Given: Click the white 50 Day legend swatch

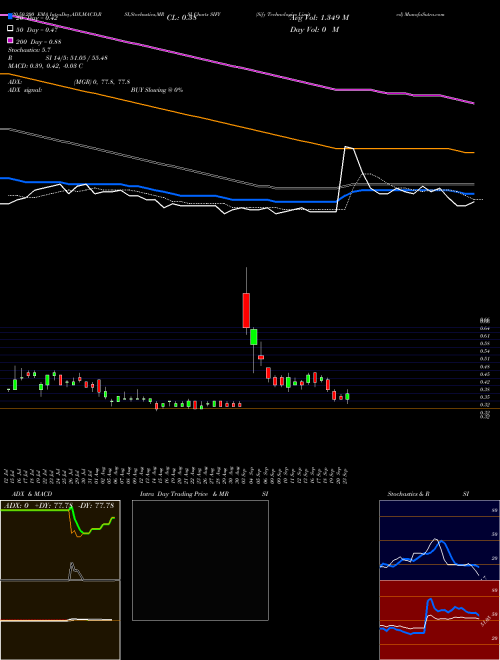Looking at the screenshot, I should pos(10,29).
